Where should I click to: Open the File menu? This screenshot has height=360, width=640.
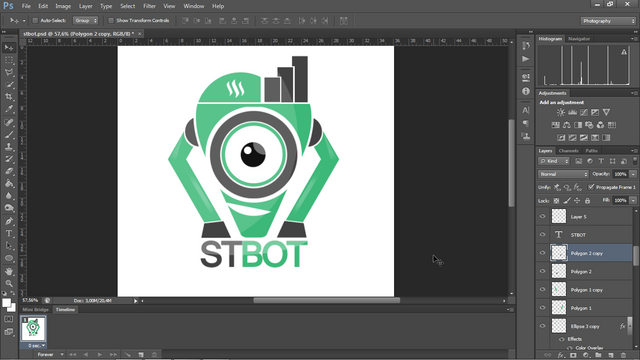coord(26,6)
